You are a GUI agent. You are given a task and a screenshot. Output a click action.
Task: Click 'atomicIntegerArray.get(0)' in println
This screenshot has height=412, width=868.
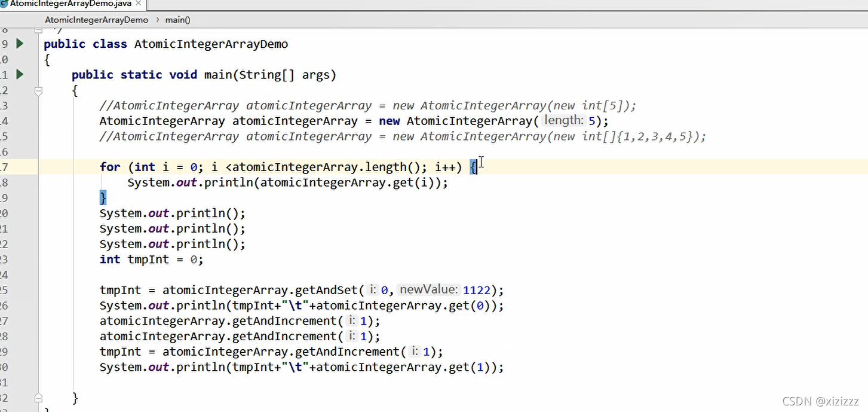[403, 306]
